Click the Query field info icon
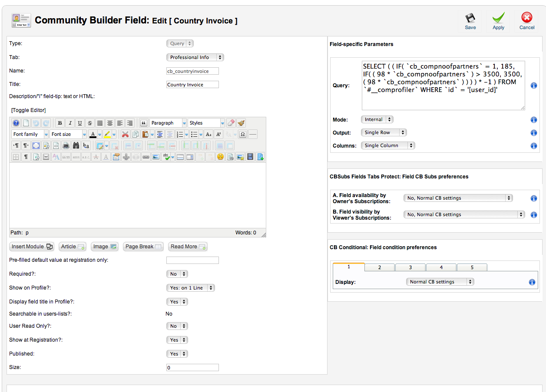 click(x=534, y=86)
